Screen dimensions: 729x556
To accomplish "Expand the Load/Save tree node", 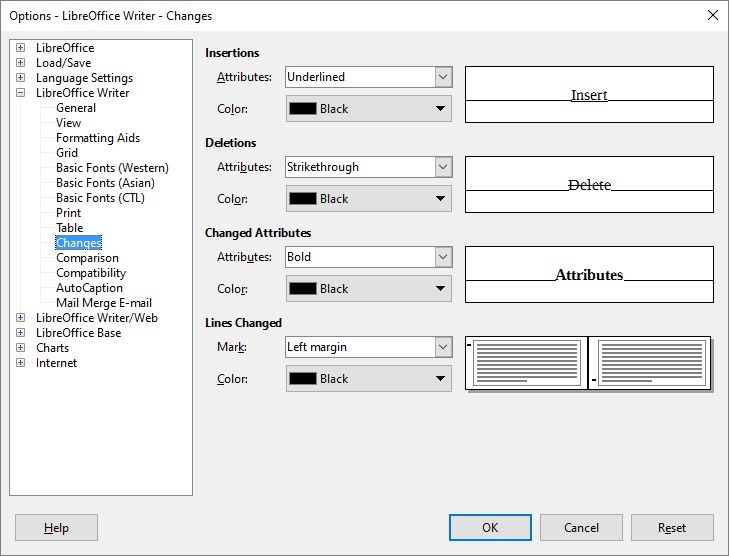I will click(21, 63).
